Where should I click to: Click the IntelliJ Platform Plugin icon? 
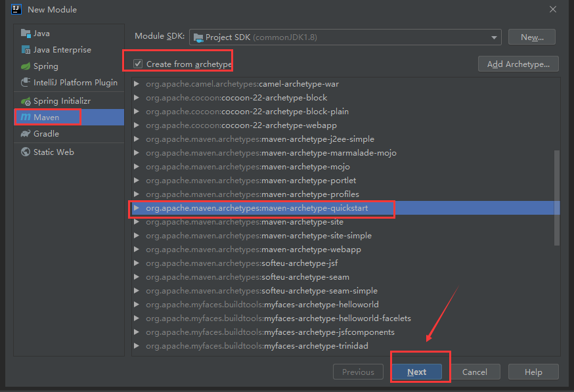[26, 83]
